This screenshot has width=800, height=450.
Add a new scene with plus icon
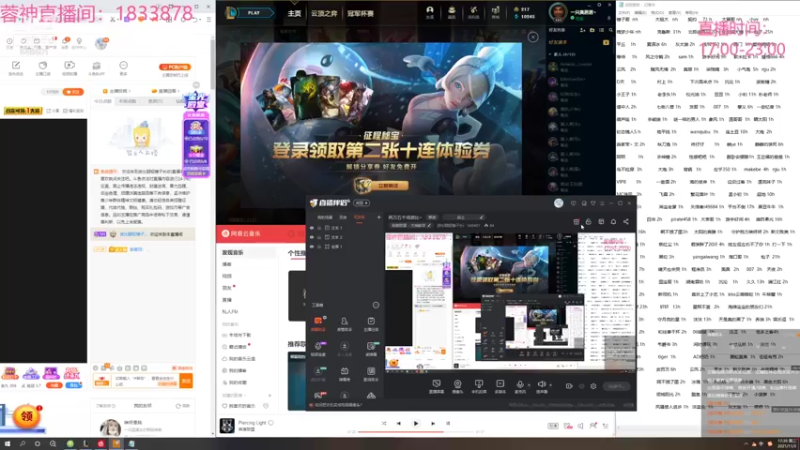click(379, 217)
